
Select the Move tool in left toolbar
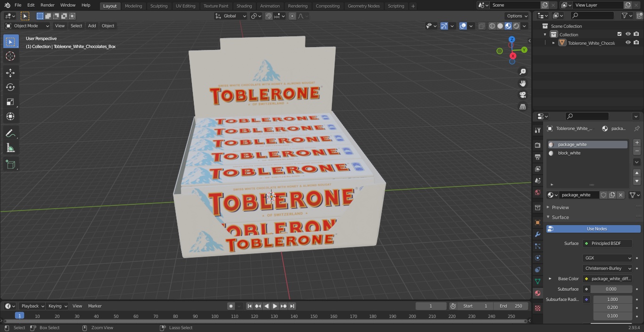pyautogui.click(x=10, y=73)
